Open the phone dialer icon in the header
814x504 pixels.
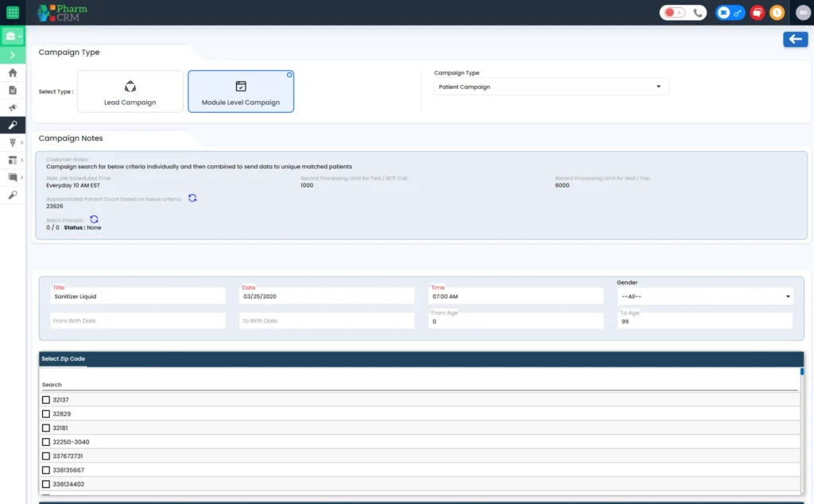[697, 13]
